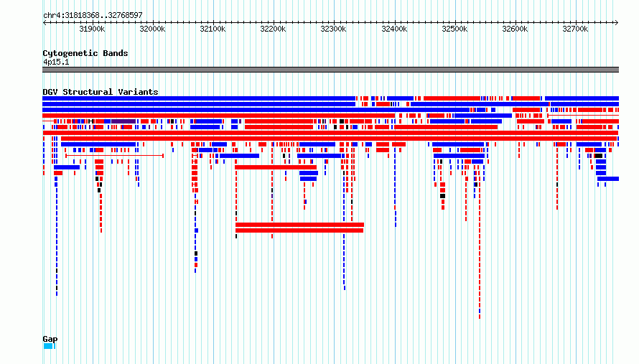The height and width of the screenshot is (364, 639).
Task: Select the purple variant segment in DGV track
Action: click(123, 121)
